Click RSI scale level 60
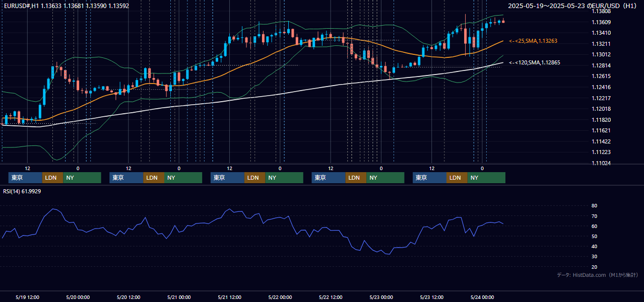Viewport: 644px width, 302px height. pos(594,226)
